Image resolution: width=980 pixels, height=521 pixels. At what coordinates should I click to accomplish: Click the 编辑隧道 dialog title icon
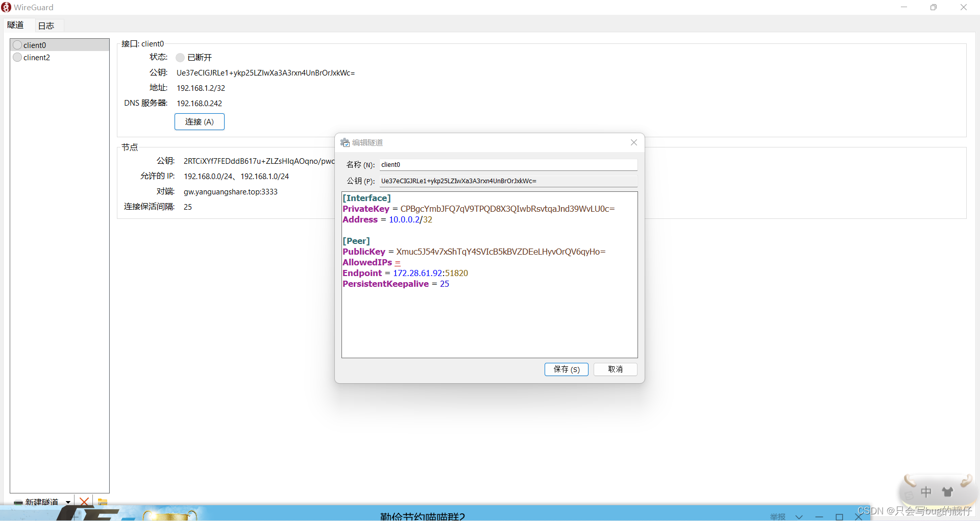(x=345, y=142)
